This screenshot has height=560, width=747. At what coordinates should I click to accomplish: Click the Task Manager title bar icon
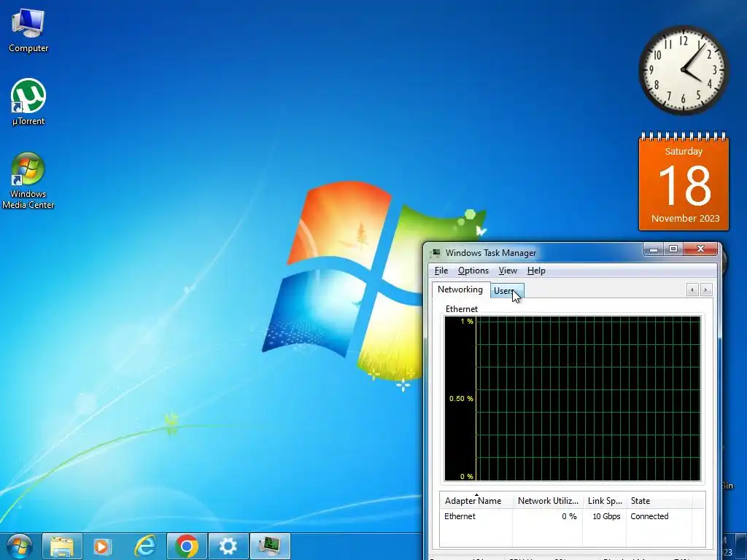[436, 253]
